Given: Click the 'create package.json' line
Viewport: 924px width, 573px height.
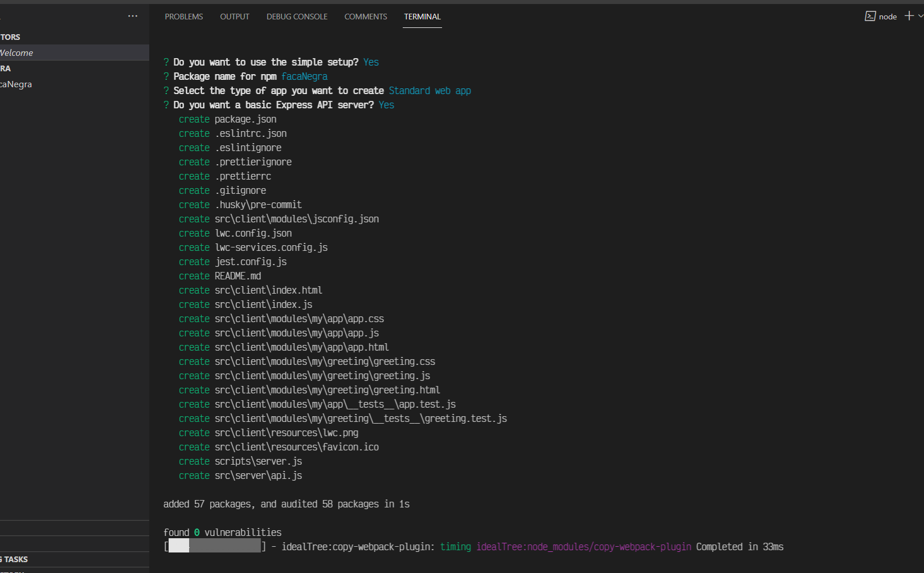Looking at the screenshot, I should 227,119.
